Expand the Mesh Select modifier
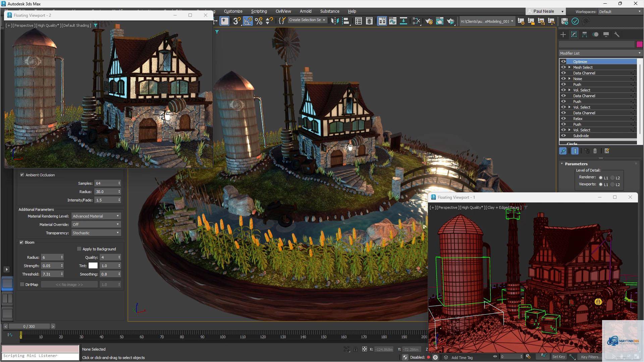The width and height of the screenshot is (644, 362). click(570, 67)
